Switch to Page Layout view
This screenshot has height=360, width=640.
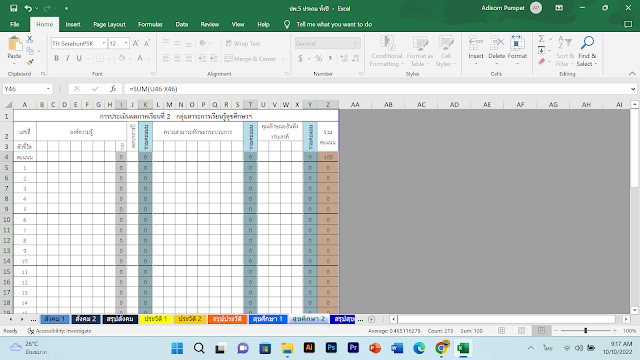click(521, 331)
